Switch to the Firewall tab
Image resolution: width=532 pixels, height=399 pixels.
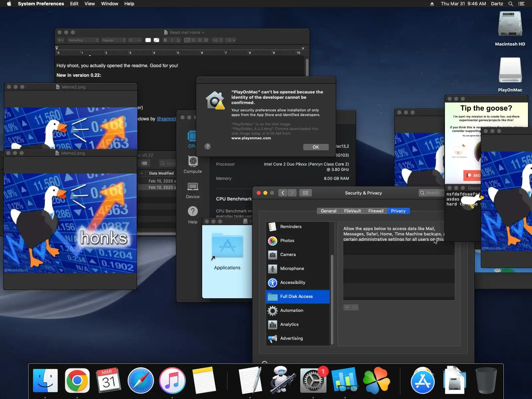click(376, 211)
